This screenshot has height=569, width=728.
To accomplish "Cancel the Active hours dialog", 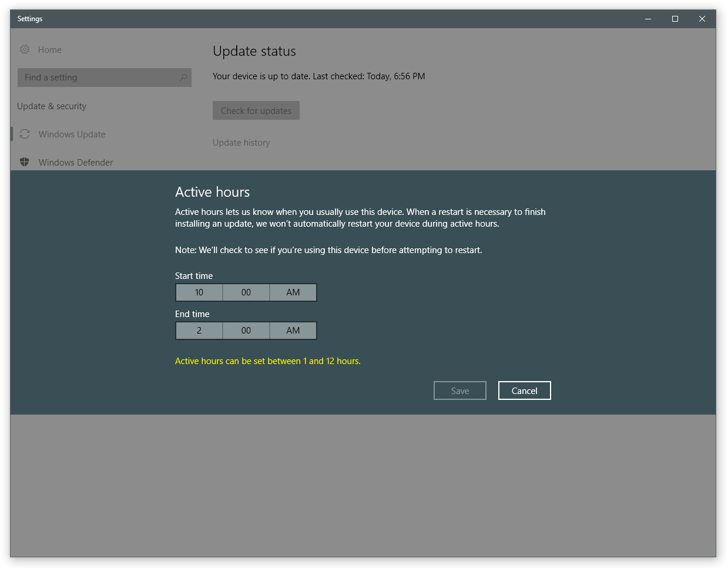I will pyautogui.click(x=524, y=391).
